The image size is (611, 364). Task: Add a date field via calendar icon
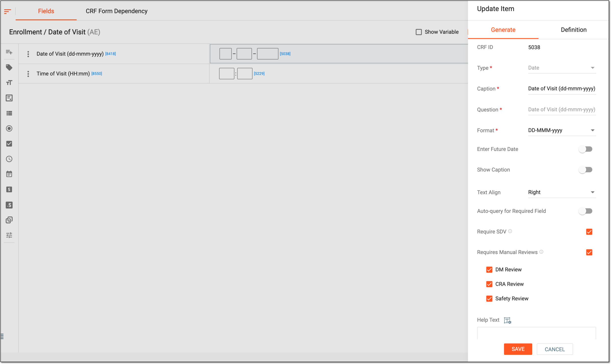point(9,174)
